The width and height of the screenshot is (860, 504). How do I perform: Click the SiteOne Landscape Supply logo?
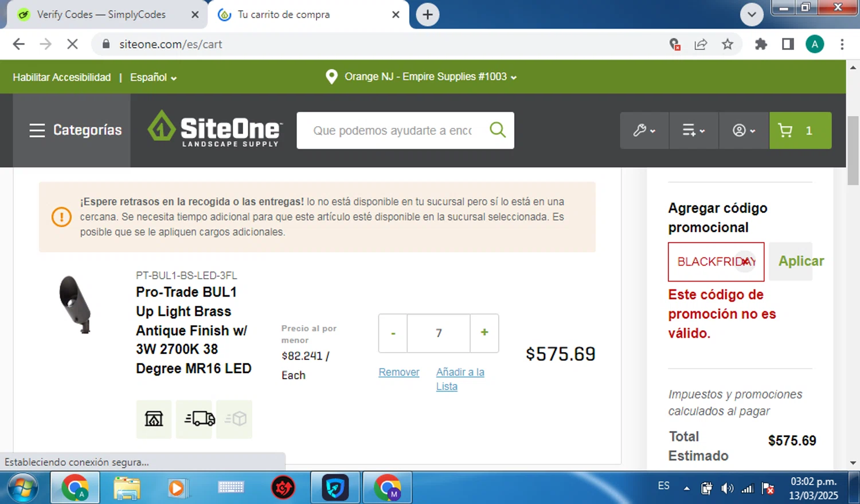pos(215,129)
